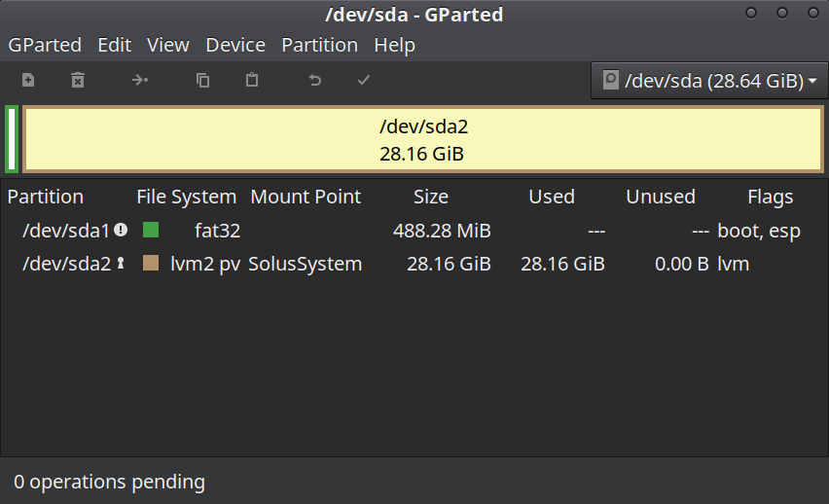Click the lock key icon beside /dev/sda2

click(121, 263)
